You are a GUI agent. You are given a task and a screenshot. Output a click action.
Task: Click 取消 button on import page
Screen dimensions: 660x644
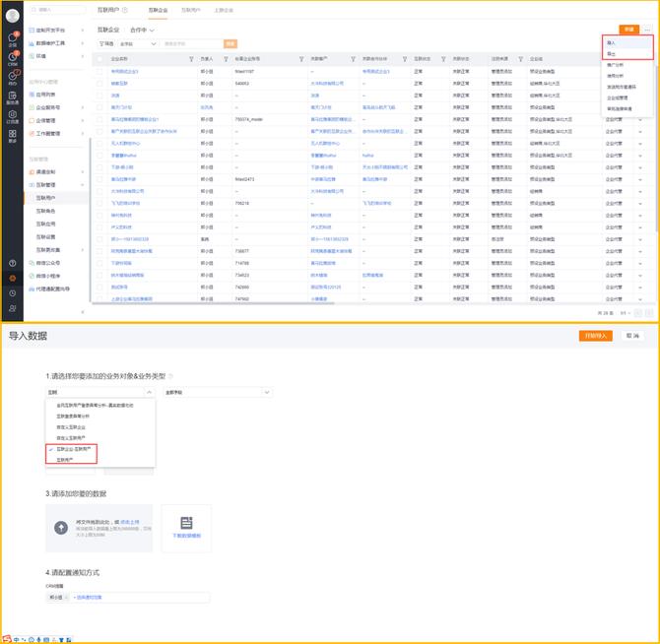tap(635, 336)
